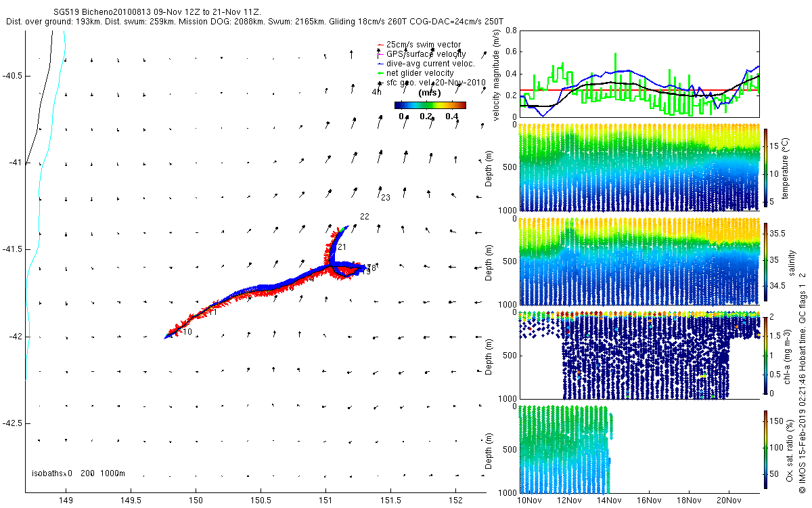Click the salinity colorbar
Image resolution: width=812 pixels, height=508 pixels.
pos(765,261)
